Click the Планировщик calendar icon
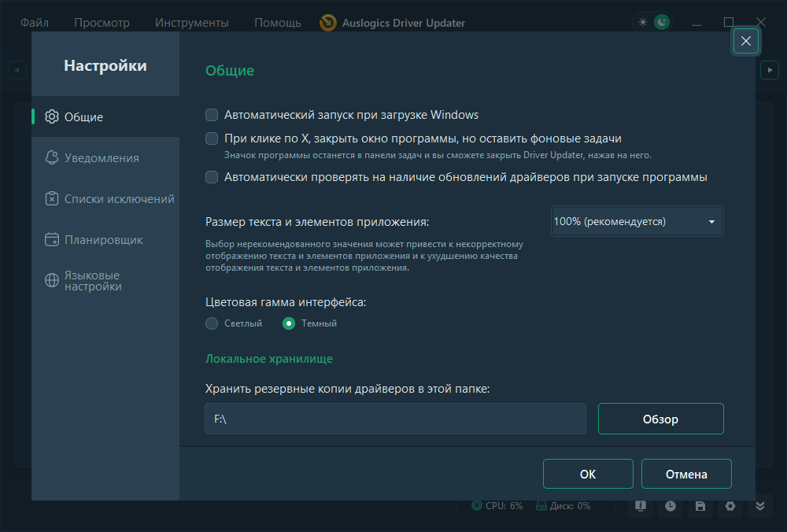The image size is (787, 532). pyautogui.click(x=52, y=239)
